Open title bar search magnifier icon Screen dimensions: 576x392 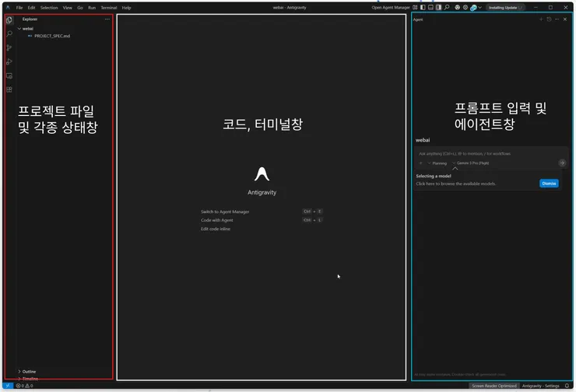click(447, 7)
